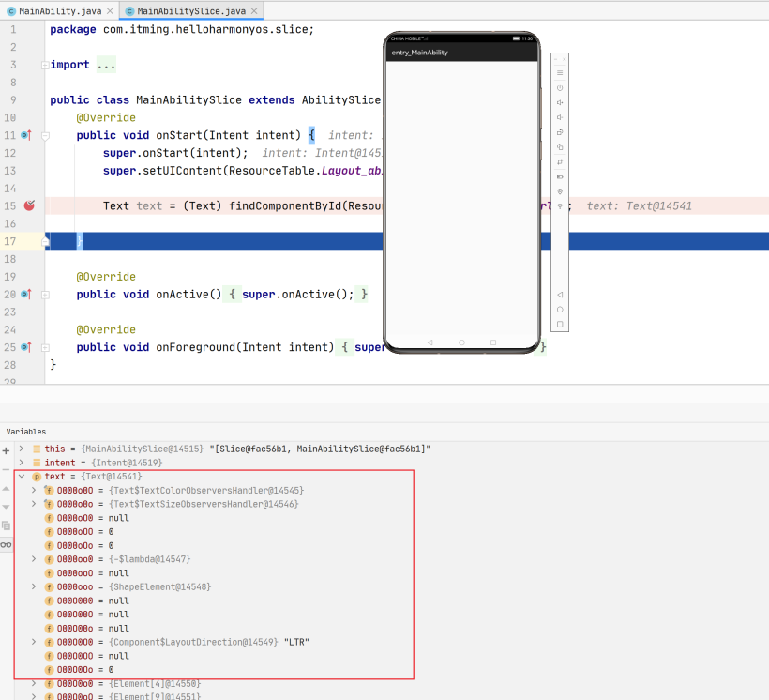Select the MainAbilitySlice.java tab

pos(190,11)
